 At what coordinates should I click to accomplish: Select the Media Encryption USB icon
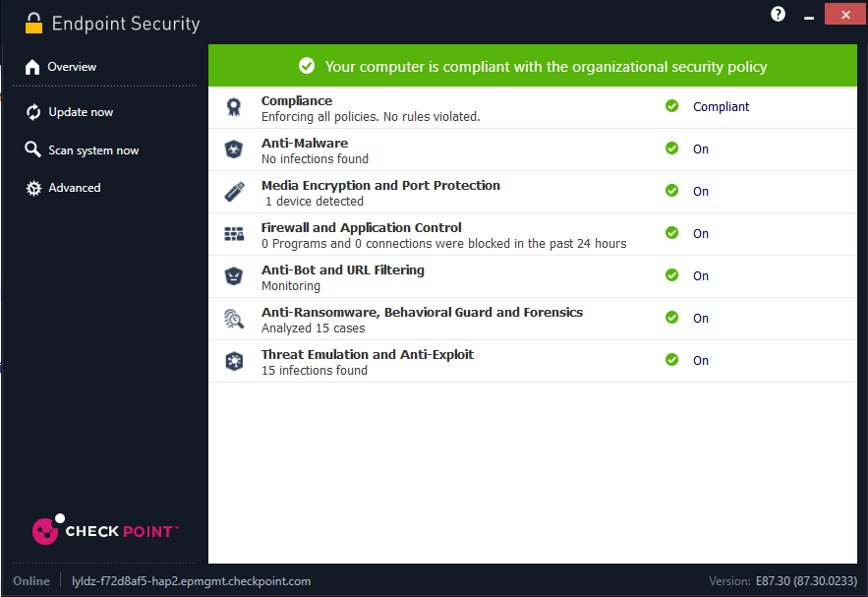233,192
